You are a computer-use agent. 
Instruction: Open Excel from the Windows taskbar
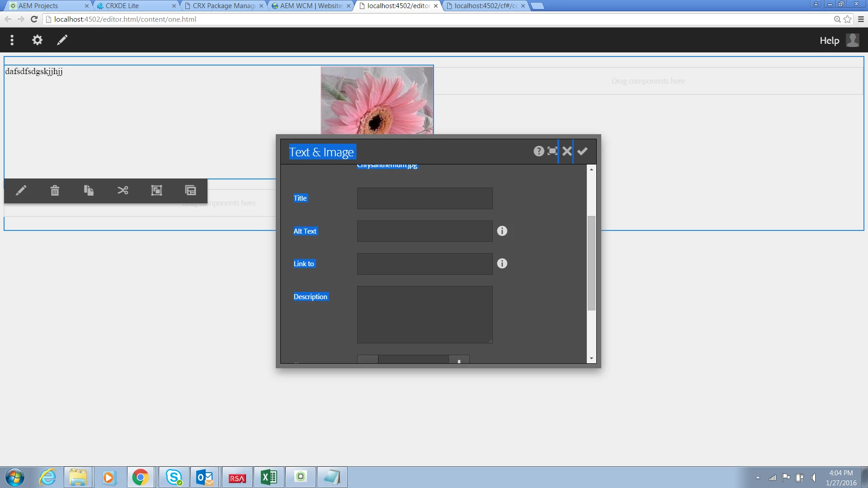(269, 477)
